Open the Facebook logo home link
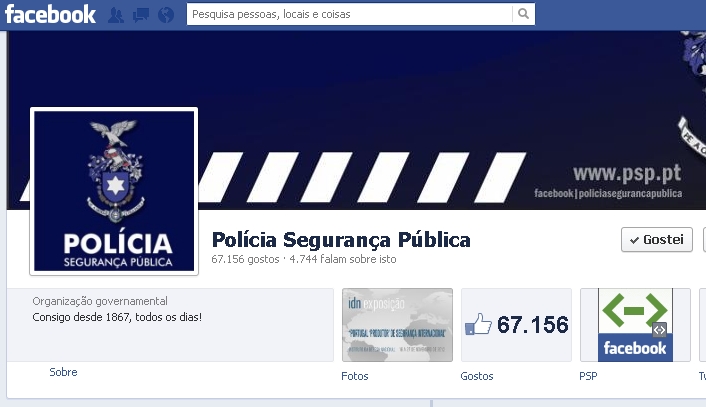The image size is (706, 407). point(50,14)
